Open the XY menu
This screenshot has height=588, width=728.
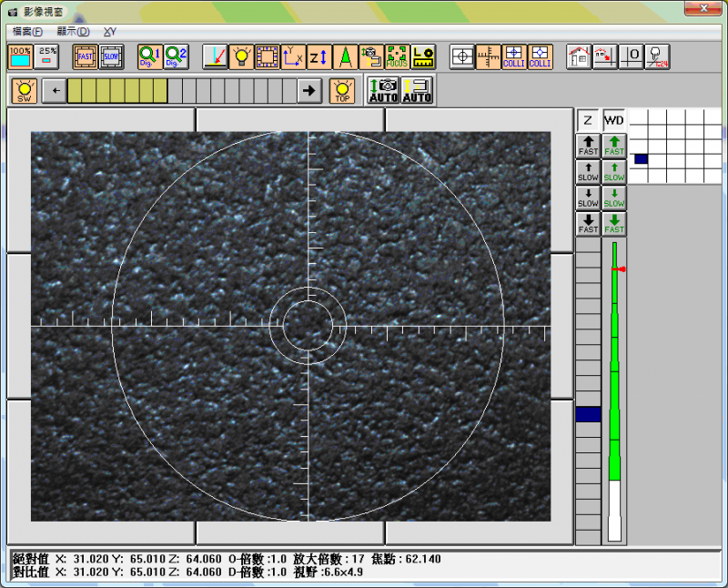coord(110,32)
